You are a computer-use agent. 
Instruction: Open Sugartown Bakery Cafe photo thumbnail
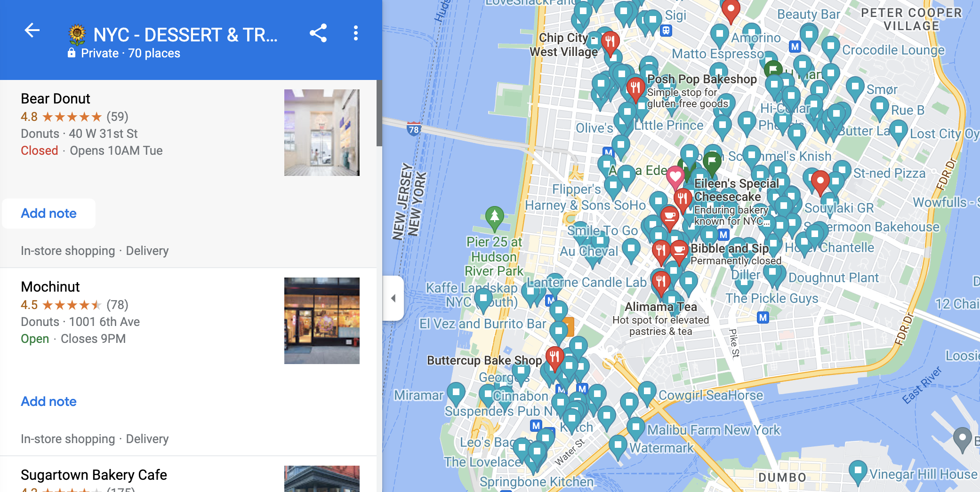pyautogui.click(x=322, y=479)
